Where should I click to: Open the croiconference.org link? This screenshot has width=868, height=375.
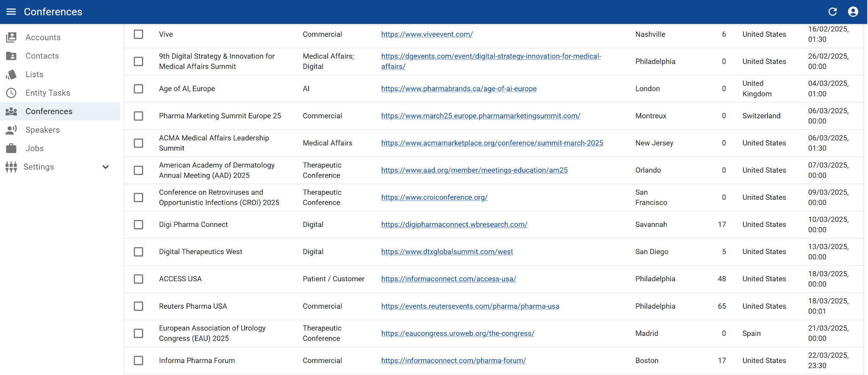click(434, 197)
